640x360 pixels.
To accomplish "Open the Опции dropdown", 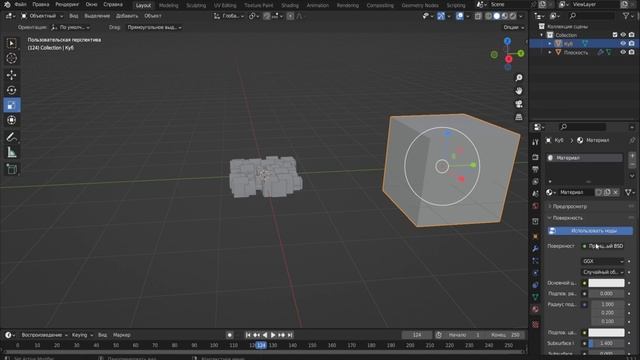I will coord(513,27).
